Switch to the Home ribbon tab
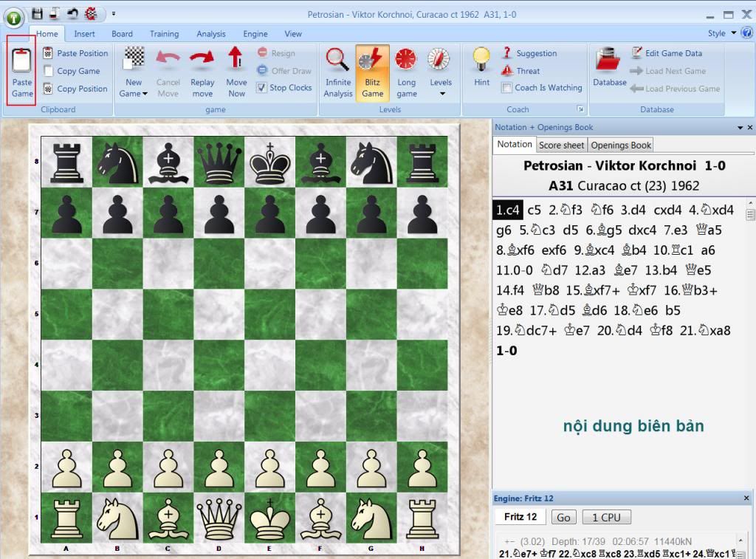This screenshot has height=559, width=756. coord(47,34)
